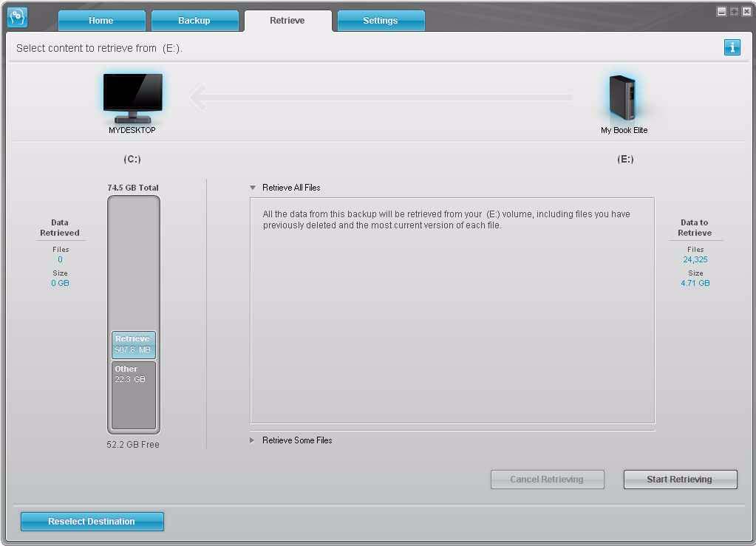Image resolution: width=756 pixels, height=546 pixels.
Task: Switch to the Home tab
Action: tap(101, 20)
